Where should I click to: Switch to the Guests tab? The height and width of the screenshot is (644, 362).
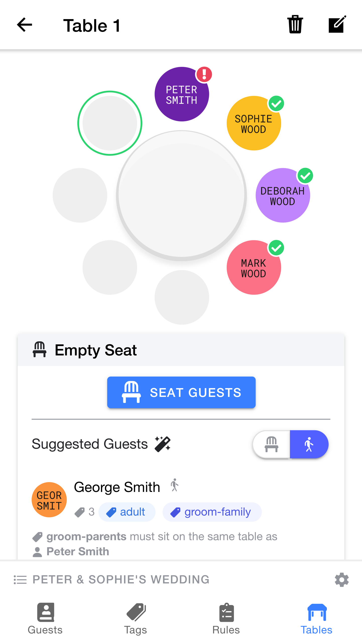[45, 619]
